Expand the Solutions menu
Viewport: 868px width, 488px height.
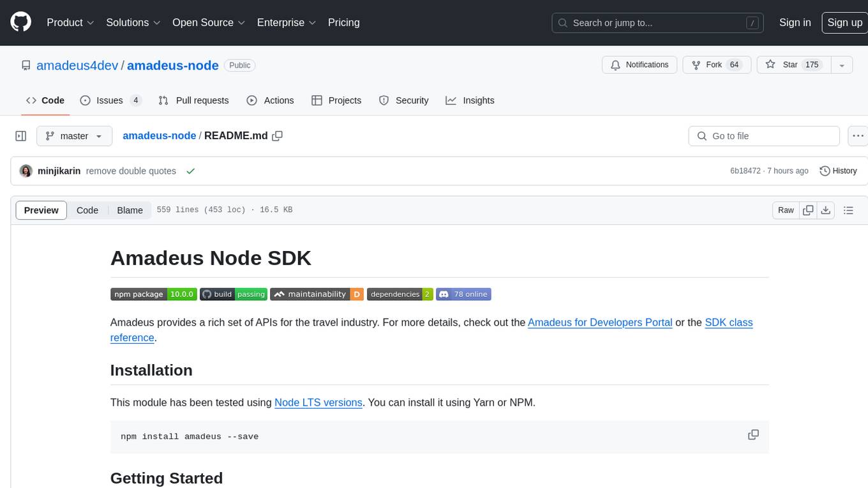coord(133,22)
